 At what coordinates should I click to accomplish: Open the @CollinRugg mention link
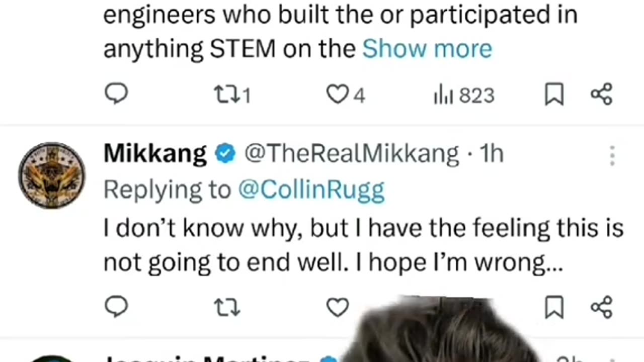pos(311,190)
